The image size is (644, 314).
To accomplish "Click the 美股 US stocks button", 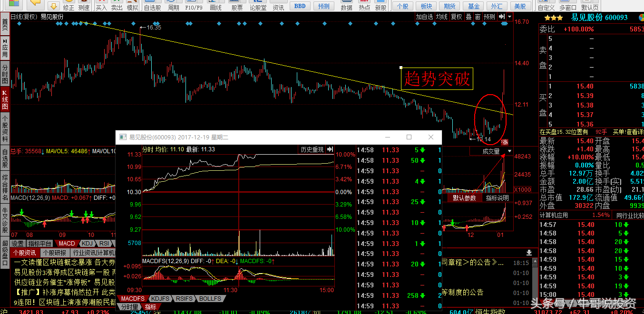I will point(520,6).
